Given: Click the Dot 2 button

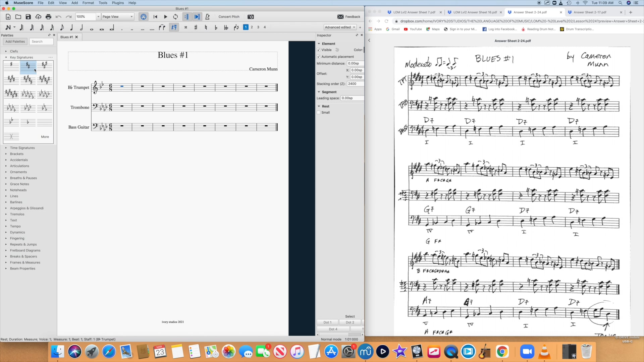Looking at the screenshot, I should pos(350,322).
